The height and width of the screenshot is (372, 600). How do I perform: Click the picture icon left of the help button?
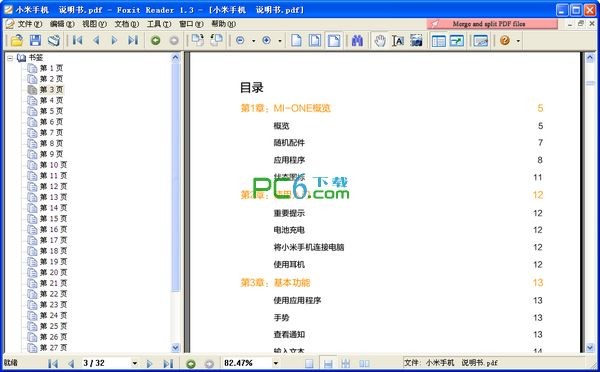pyautogui.click(x=481, y=40)
